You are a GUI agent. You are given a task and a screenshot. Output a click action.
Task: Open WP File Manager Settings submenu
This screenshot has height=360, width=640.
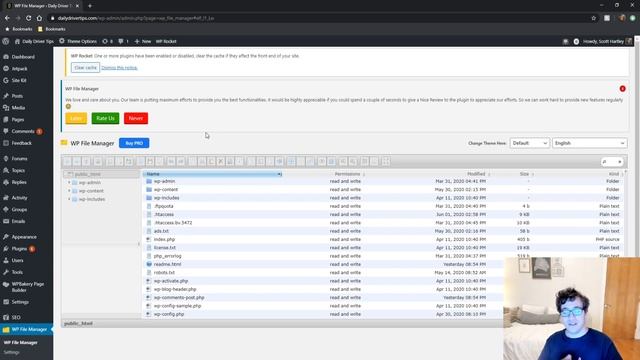(x=11, y=352)
